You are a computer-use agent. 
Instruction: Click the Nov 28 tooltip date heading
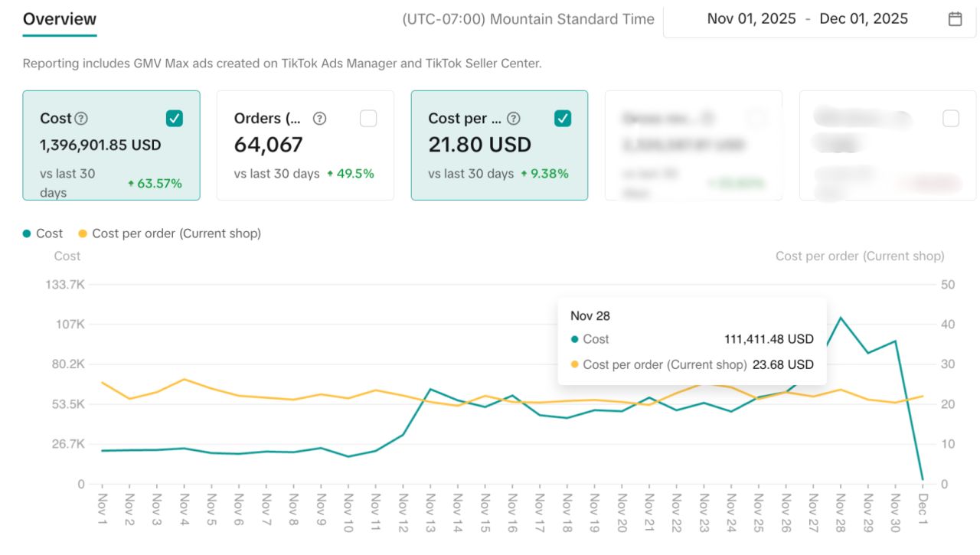[x=590, y=315]
